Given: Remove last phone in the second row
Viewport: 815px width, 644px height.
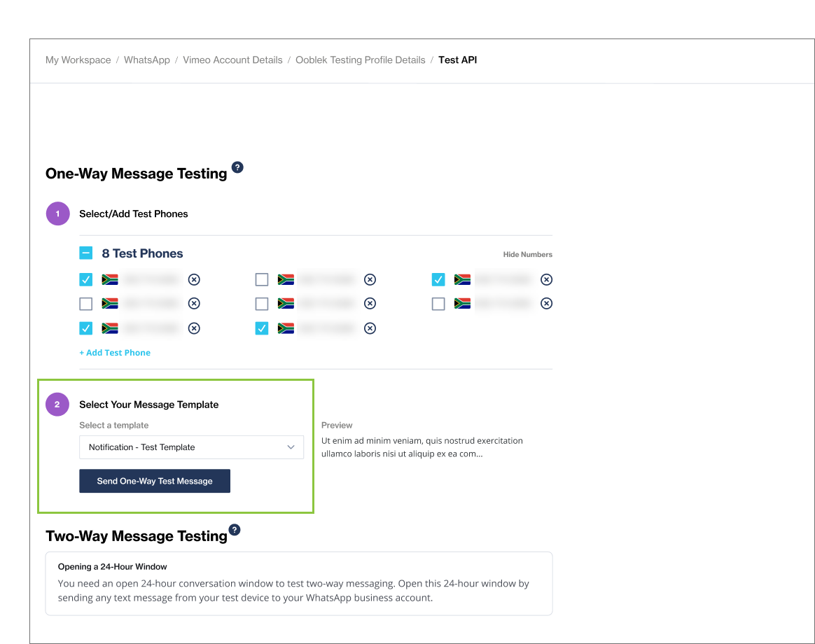Looking at the screenshot, I should [x=547, y=304].
